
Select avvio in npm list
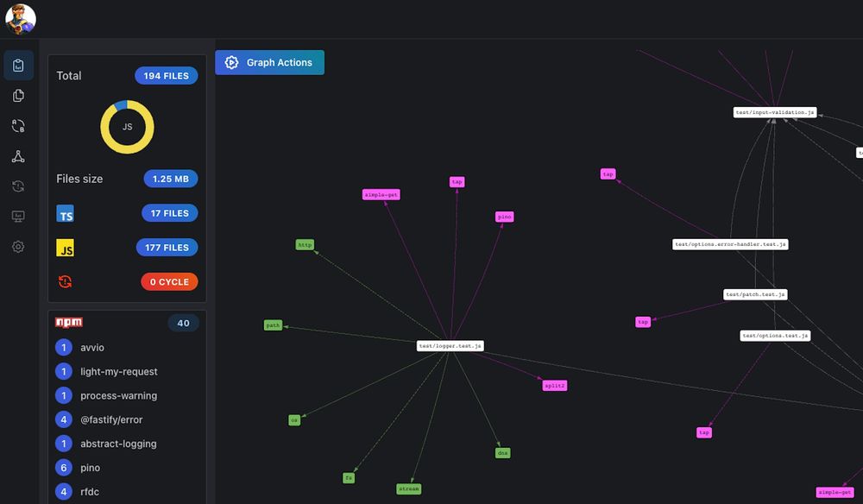click(x=92, y=348)
